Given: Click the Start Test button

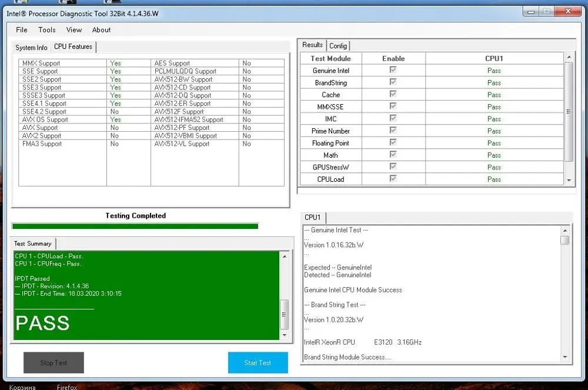Looking at the screenshot, I should [258, 362].
